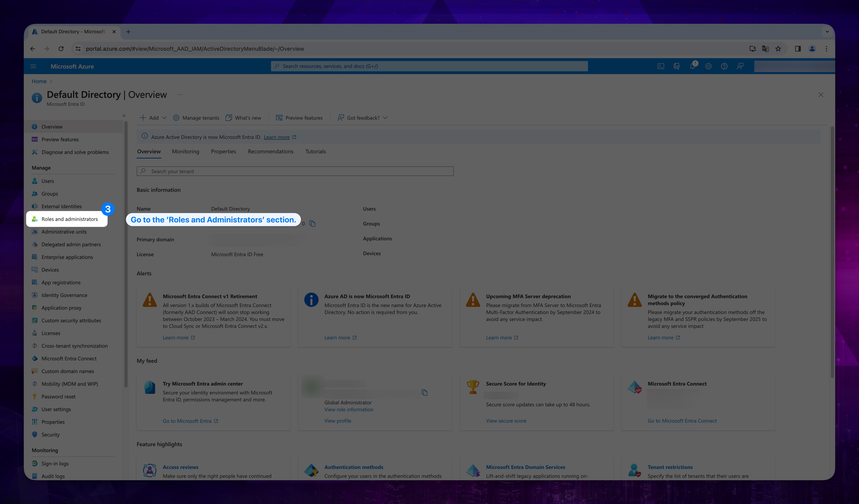The height and width of the screenshot is (504, 859).
Task: Bookmark this page with the star icon
Action: click(778, 49)
